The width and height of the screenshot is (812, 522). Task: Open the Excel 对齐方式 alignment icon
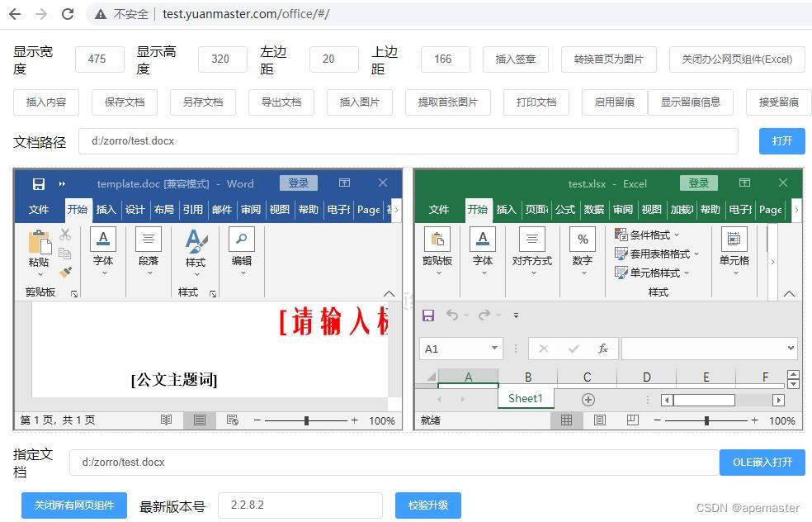532,240
